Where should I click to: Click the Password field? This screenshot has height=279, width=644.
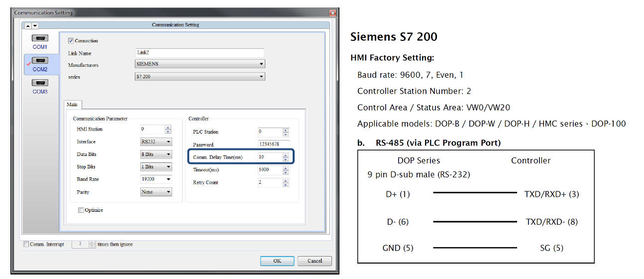point(274,144)
